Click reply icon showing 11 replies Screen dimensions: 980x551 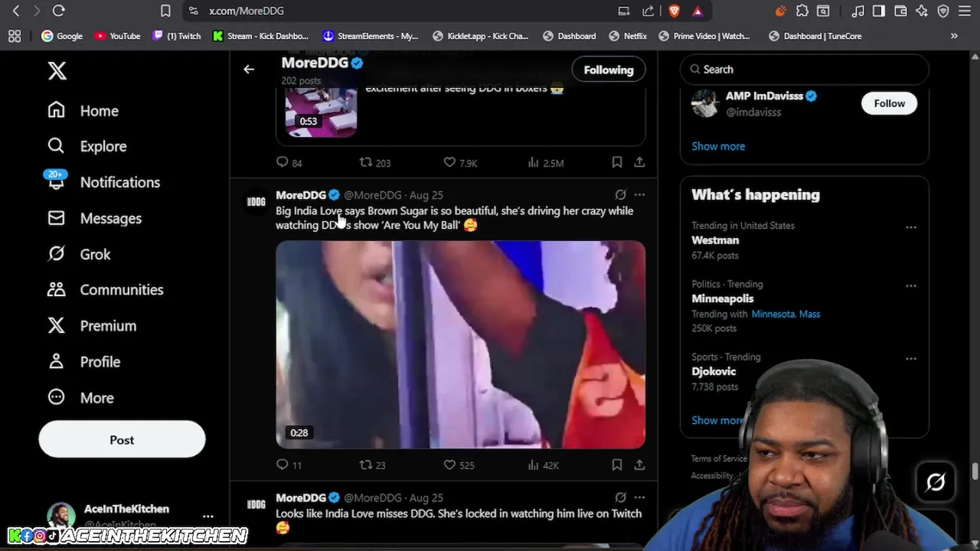tap(283, 465)
